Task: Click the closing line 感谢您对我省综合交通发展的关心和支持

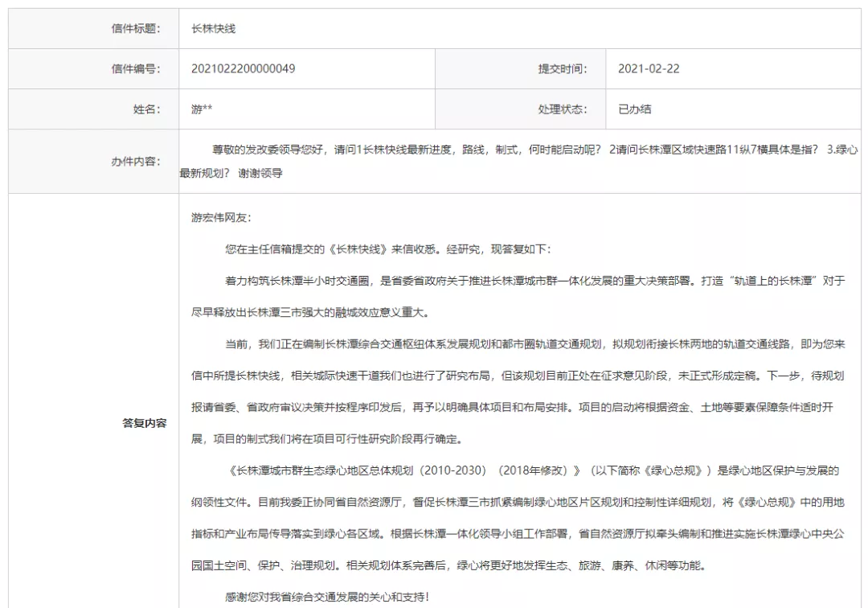Action: (327, 597)
